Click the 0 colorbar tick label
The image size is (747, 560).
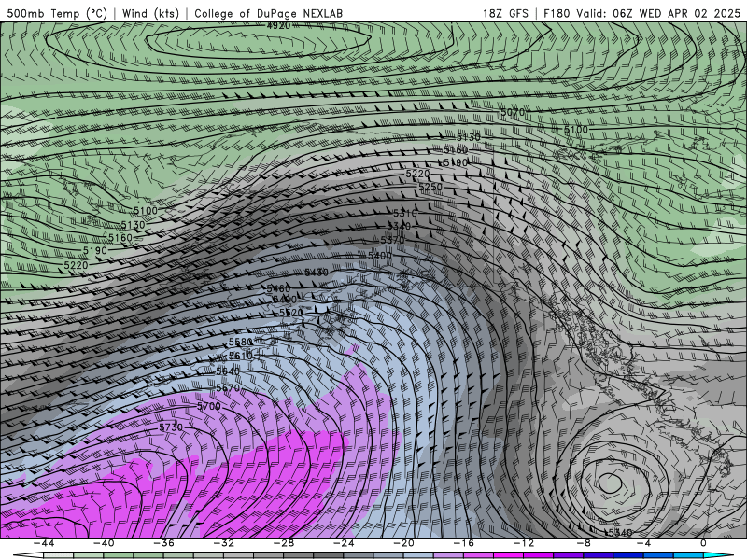[x=703, y=543]
